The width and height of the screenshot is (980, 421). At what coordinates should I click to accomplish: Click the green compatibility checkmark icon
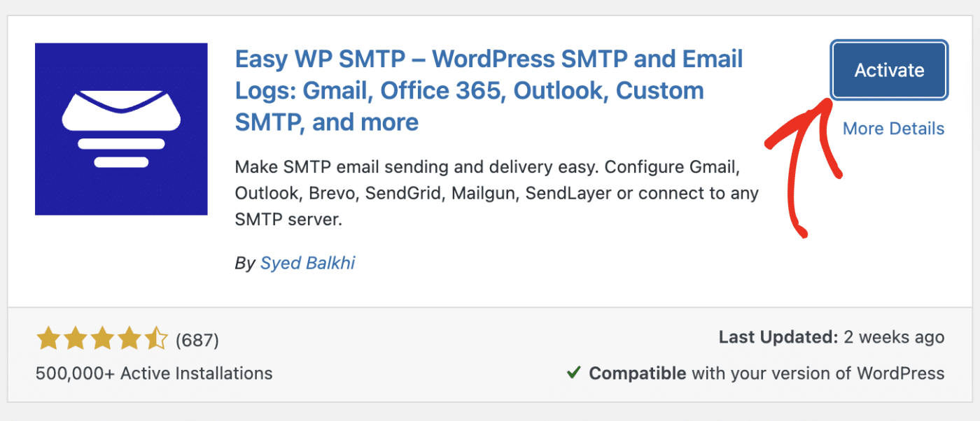(x=575, y=373)
